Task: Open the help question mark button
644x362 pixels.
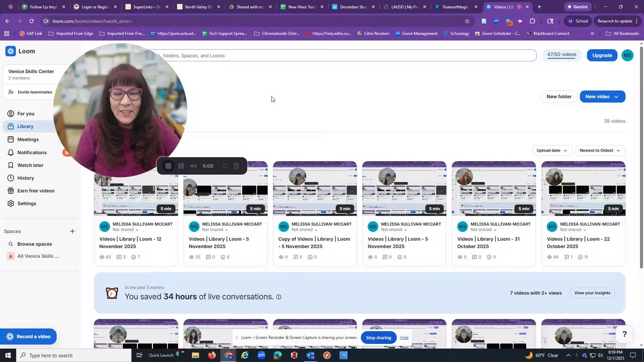Action: coord(624,334)
